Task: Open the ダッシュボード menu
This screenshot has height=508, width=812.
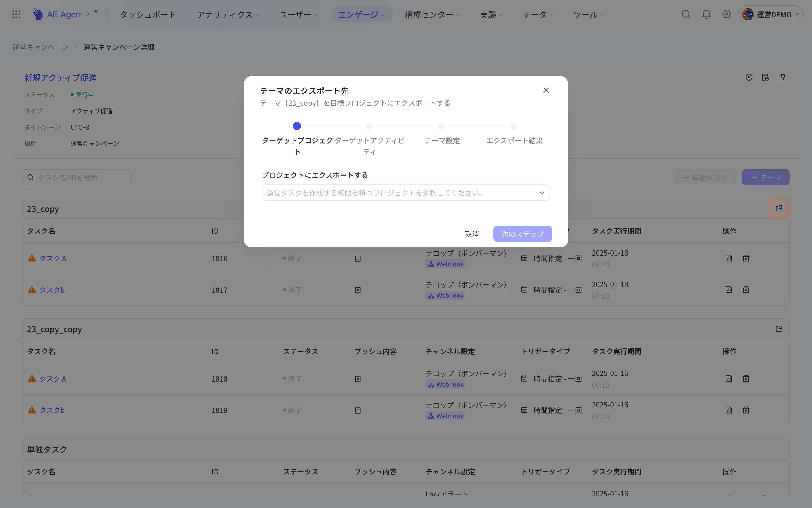Action: tap(148, 14)
